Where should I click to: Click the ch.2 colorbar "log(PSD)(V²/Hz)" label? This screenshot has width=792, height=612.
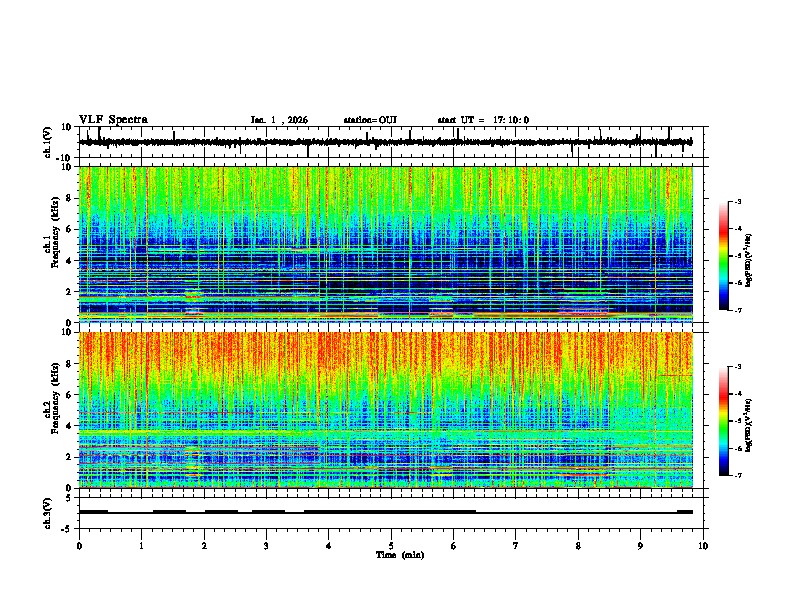[x=748, y=426]
